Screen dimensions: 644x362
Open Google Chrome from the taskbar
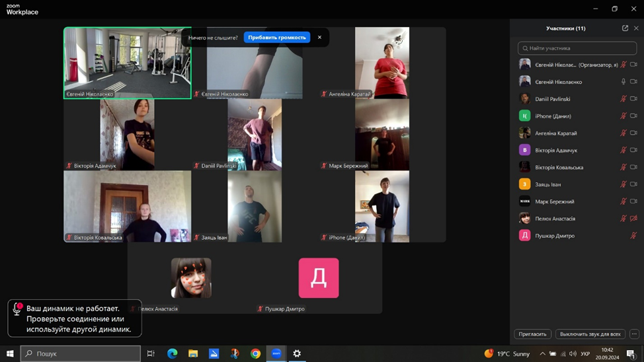point(255,353)
